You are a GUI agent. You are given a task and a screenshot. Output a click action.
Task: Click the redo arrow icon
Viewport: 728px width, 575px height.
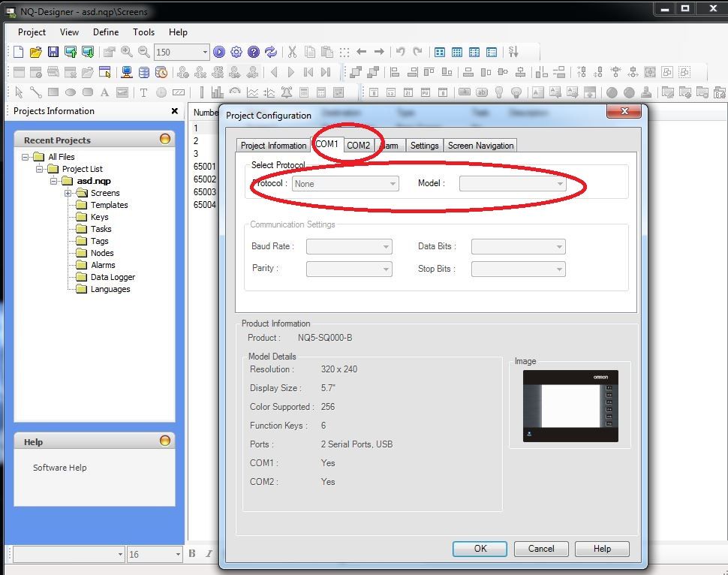418,52
